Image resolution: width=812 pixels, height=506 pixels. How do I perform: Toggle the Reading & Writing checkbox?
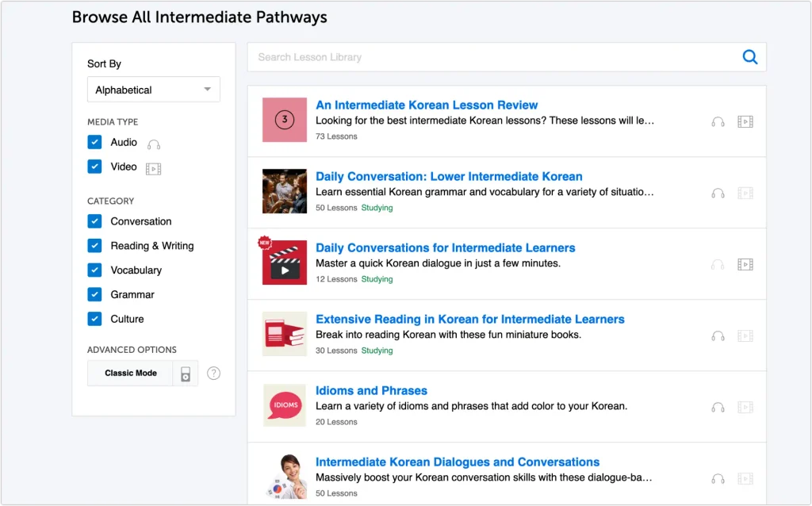pyautogui.click(x=95, y=246)
